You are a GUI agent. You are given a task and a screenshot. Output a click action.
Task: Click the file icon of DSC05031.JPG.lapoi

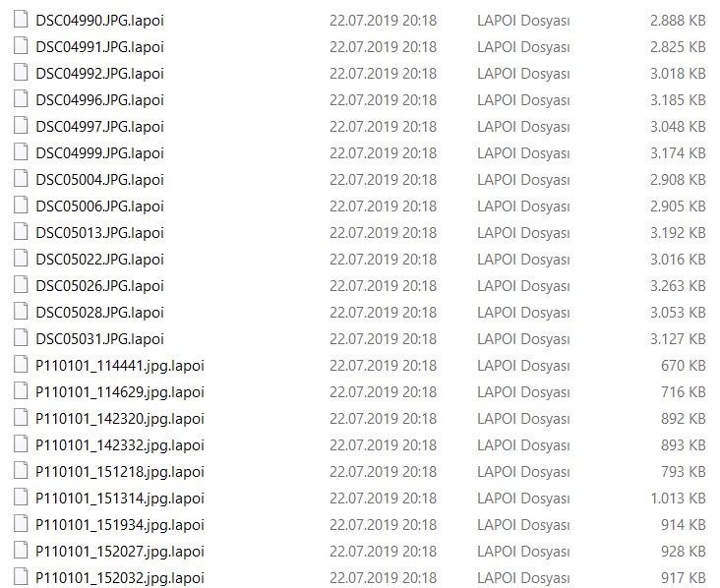pos(21,338)
